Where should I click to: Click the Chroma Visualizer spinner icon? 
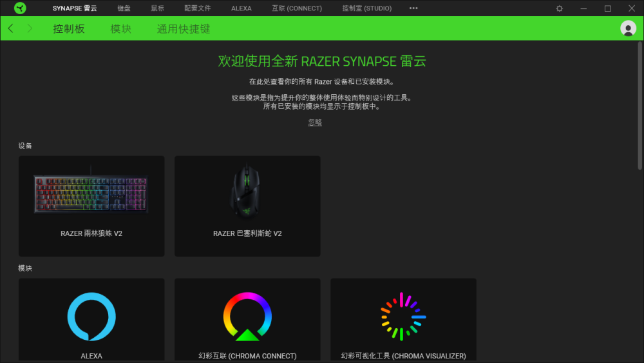click(403, 316)
